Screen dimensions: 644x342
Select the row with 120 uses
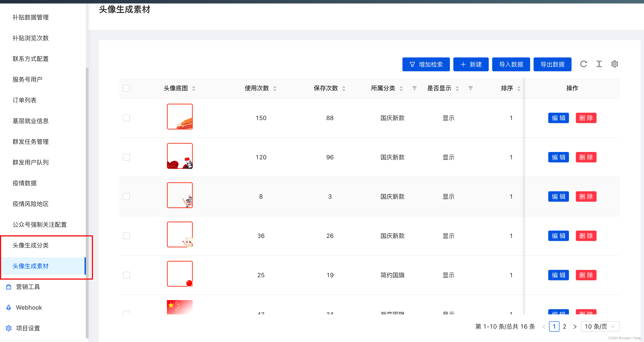click(126, 157)
